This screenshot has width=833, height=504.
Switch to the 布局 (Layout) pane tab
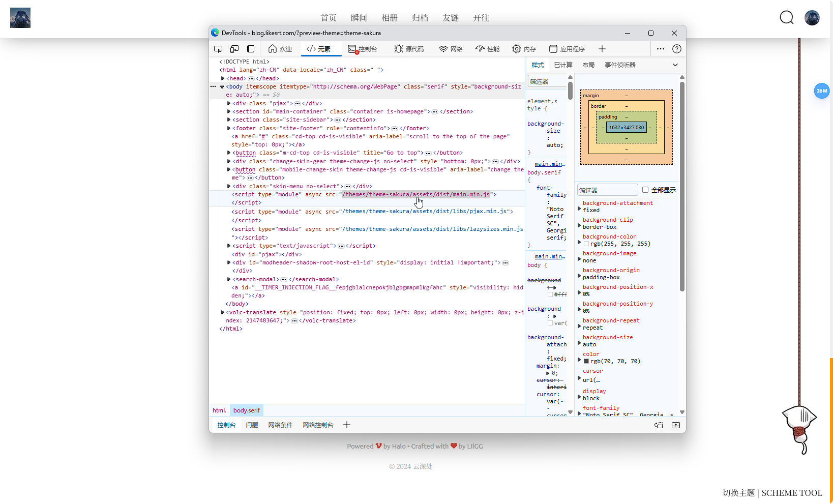(588, 65)
